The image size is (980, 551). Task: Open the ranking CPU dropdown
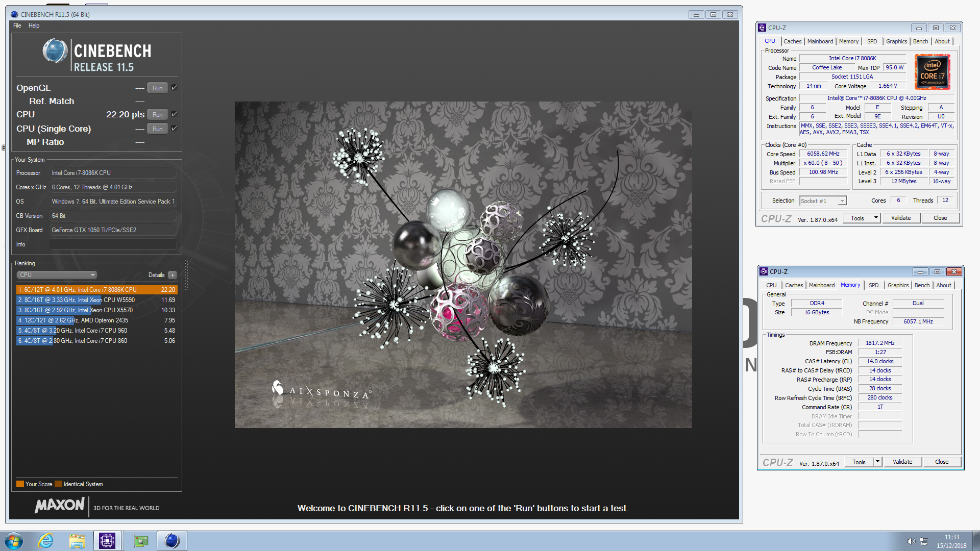point(57,275)
